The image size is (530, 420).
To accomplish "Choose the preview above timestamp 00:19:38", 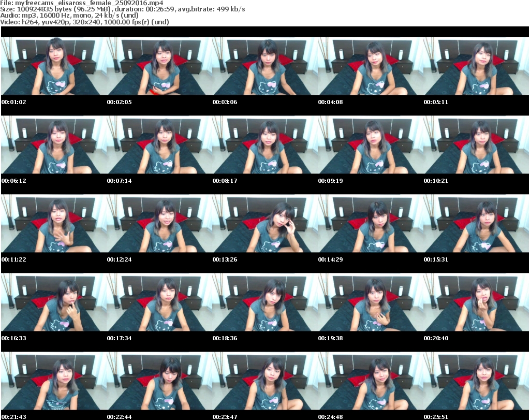I will (x=371, y=302).
